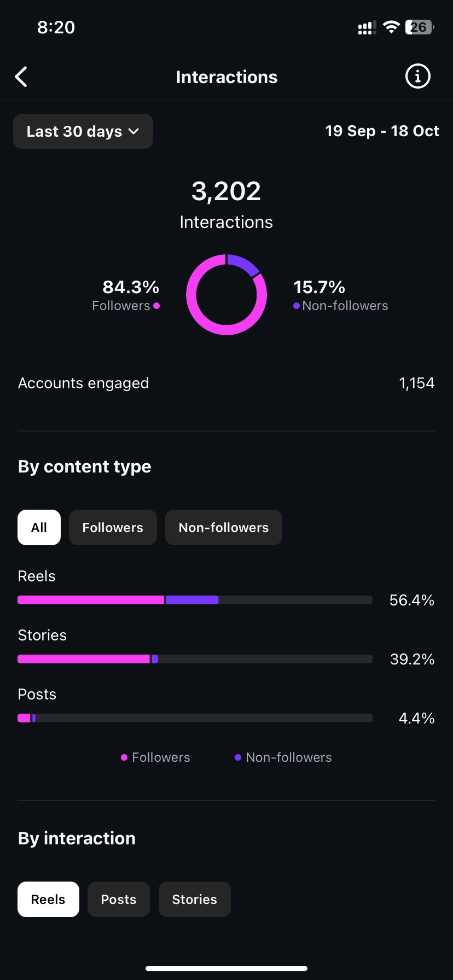Select the All content type filter
This screenshot has width=453, height=980.
pyautogui.click(x=39, y=528)
